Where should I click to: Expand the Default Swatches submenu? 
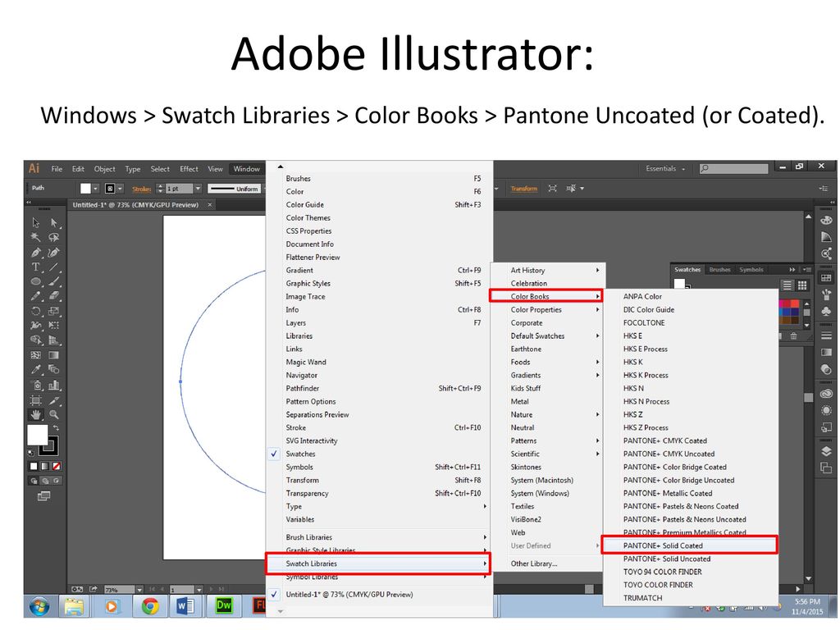click(x=549, y=336)
